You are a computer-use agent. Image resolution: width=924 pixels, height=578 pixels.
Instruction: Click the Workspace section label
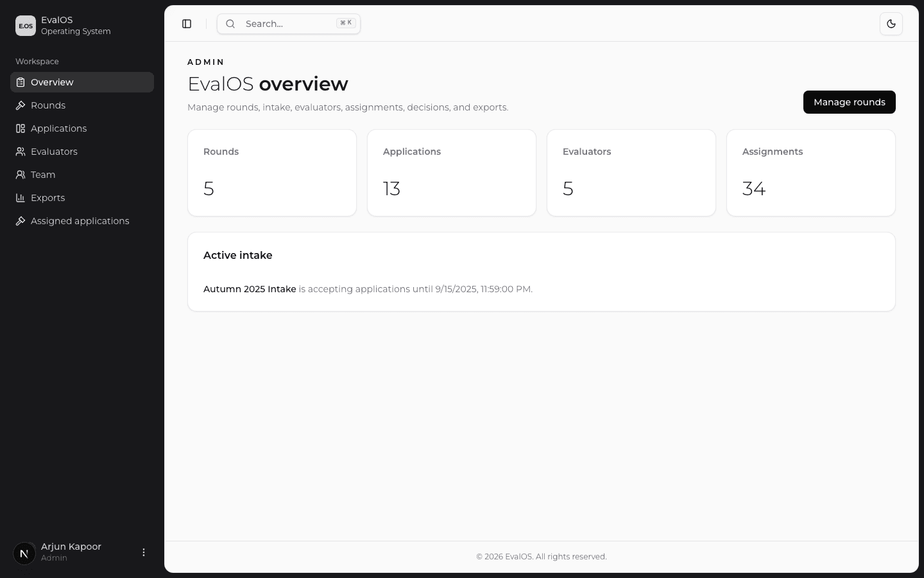(x=37, y=62)
